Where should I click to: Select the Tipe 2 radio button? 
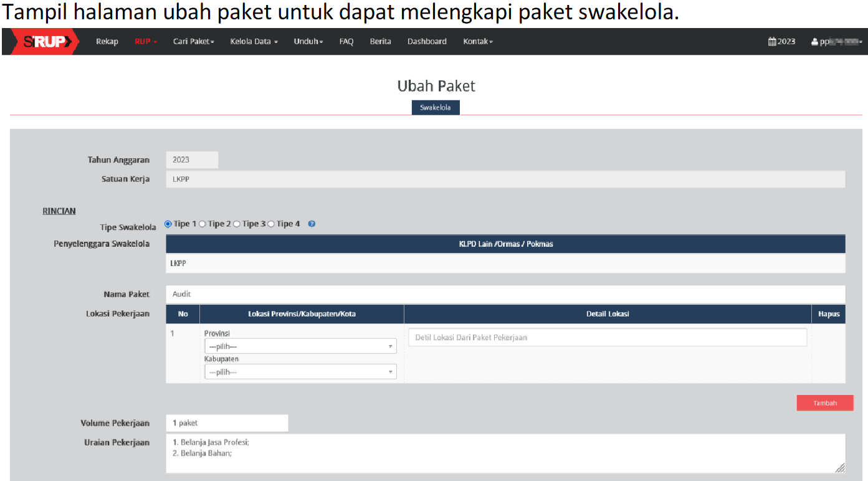click(203, 224)
